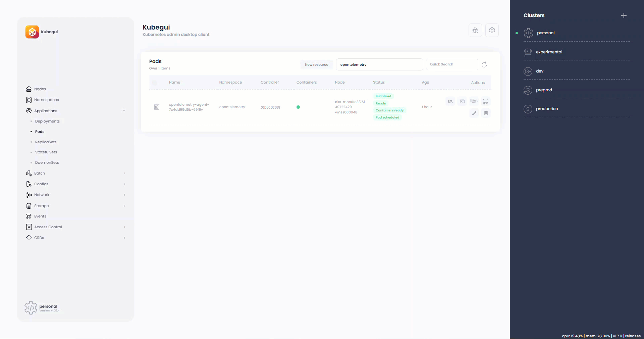Open the bug report icon
This screenshot has height=339, width=644.
pos(475,30)
